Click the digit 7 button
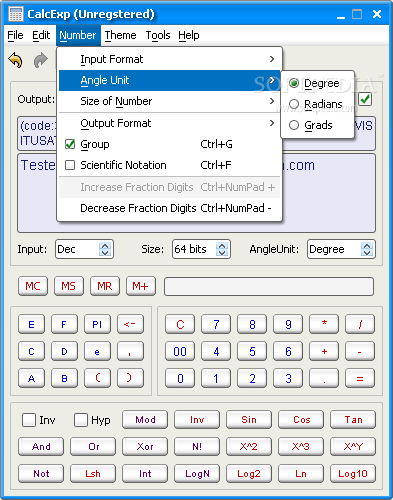The image size is (393, 500). (x=216, y=324)
